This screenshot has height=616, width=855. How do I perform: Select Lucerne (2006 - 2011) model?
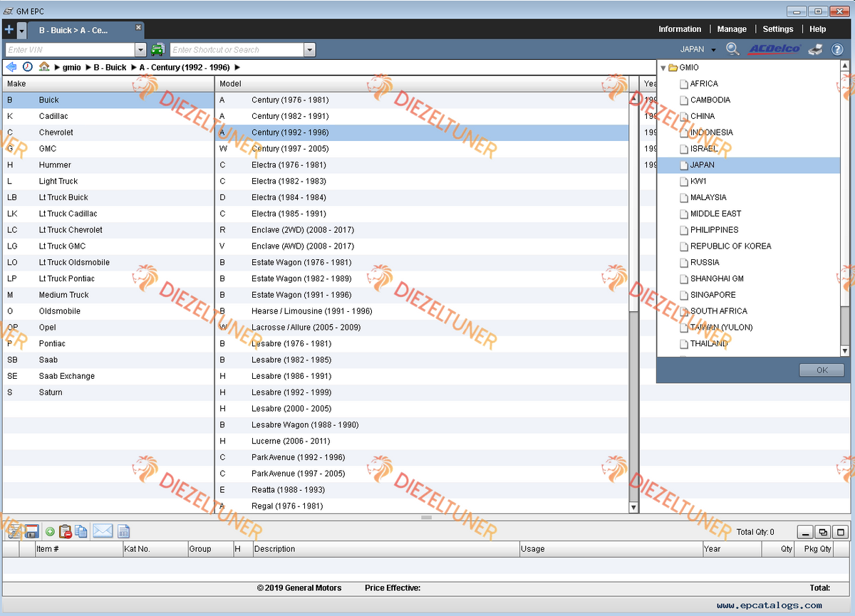point(422,442)
